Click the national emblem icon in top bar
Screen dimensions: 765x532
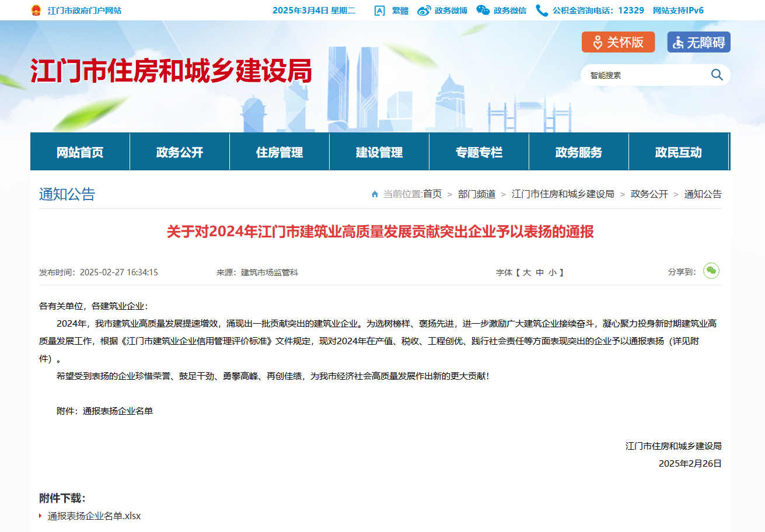pyautogui.click(x=36, y=10)
